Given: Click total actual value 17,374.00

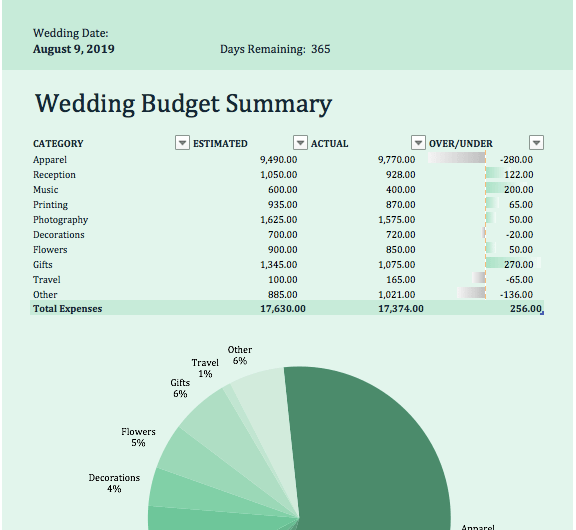Looking at the screenshot, I should 401,309.
